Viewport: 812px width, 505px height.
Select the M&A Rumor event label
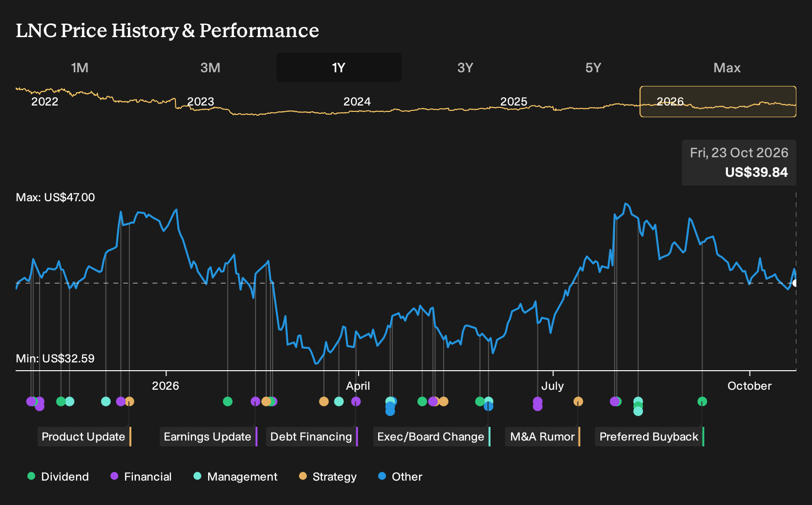(x=543, y=437)
